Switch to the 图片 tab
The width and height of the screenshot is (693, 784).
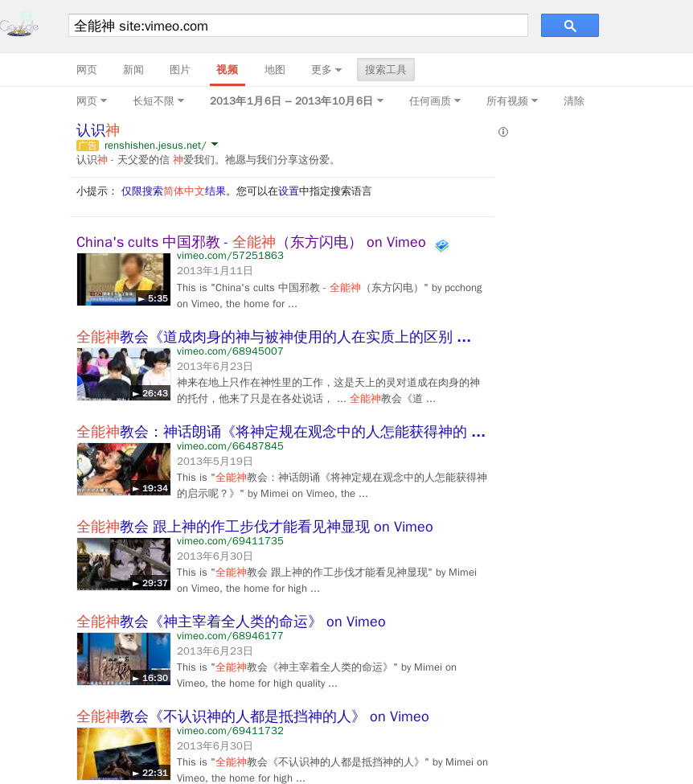(180, 70)
